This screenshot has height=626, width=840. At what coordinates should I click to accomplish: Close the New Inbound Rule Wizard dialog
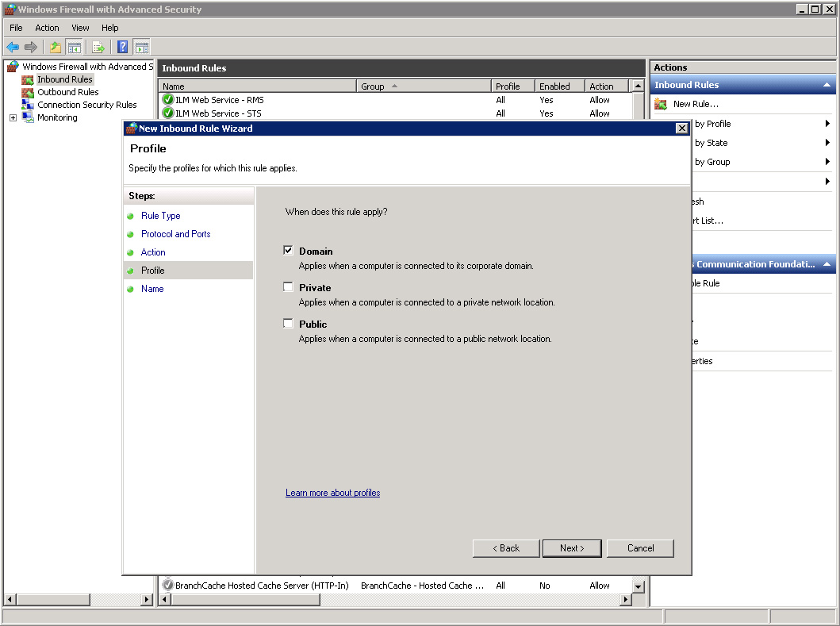point(681,128)
